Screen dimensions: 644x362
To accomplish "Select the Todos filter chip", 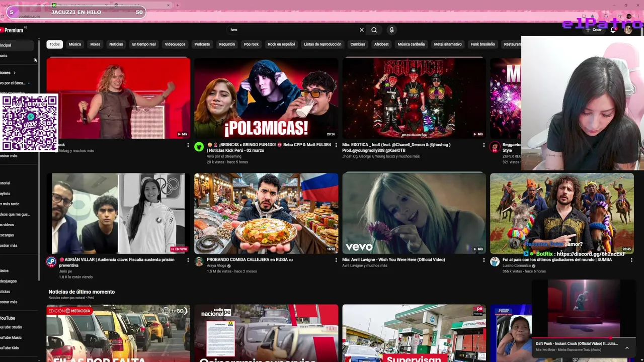I will [x=55, y=44].
